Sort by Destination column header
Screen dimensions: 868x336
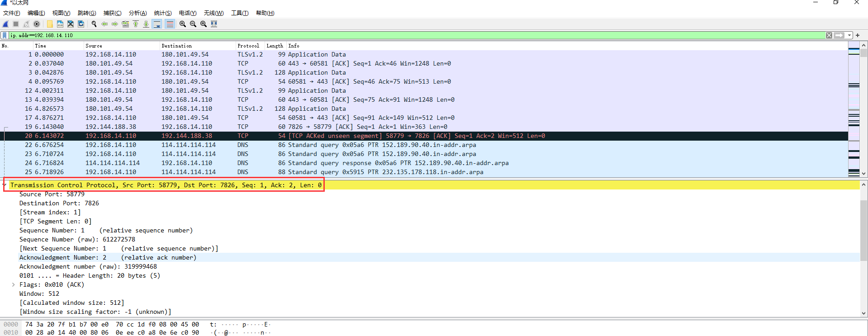[198, 46]
